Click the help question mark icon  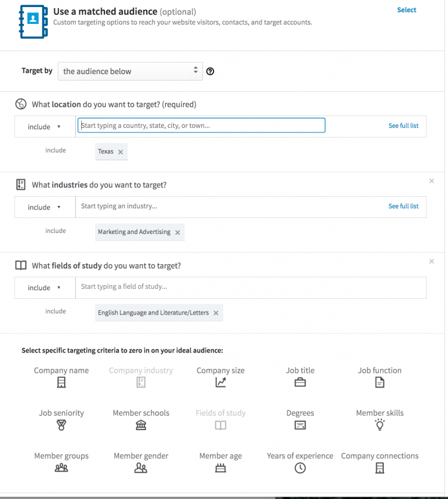point(210,71)
